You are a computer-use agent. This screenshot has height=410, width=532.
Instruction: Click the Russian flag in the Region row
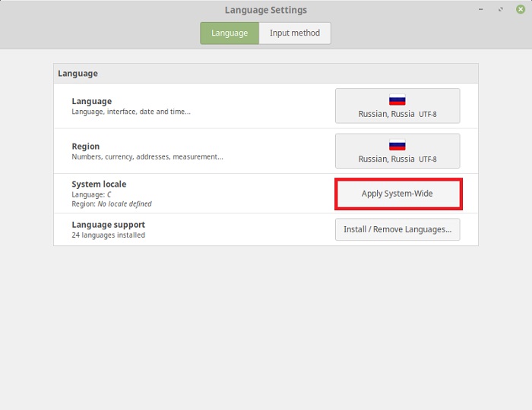(397, 145)
